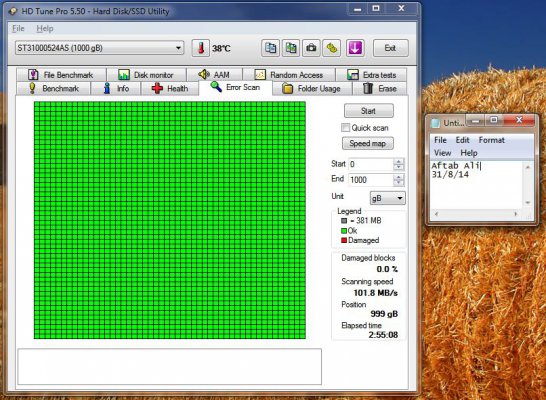The height and width of the screenshot is (400, 546).
Task: Decrease the Start value with down arrow
Action: click(x=399, y=167)
